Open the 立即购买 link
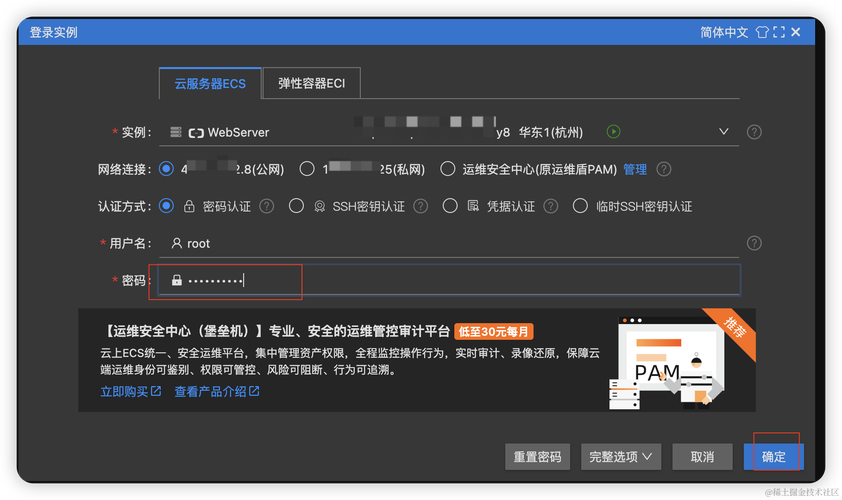This screenshot has width=842, height=500. pyautogui.click(x=130, y=392)
